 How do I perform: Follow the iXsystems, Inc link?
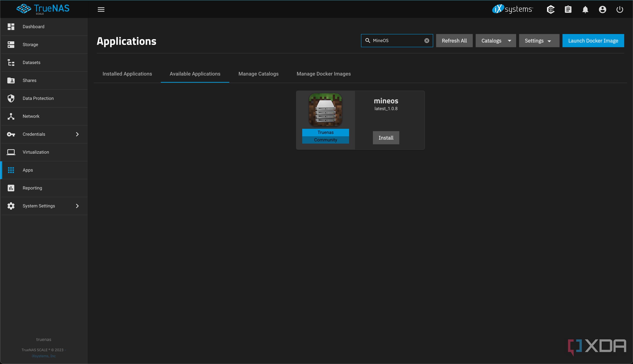pyautogui.click(x=44, y=356)
